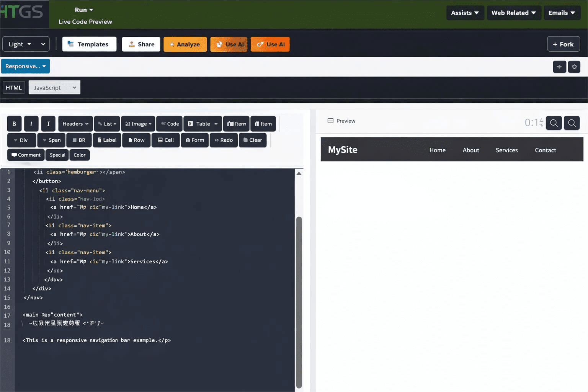Click the Redo button in editor toolbar
The width and height of the screenshot is (588, 392).
tap(224, 140)
